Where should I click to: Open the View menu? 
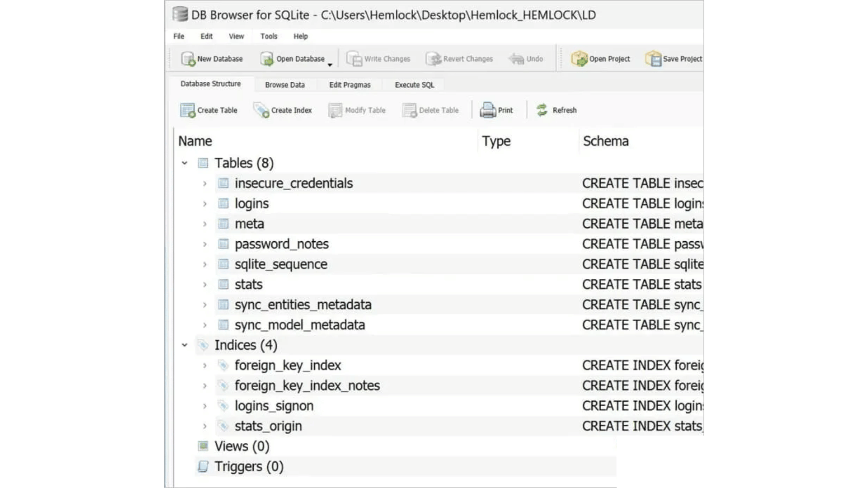(236, 36)
